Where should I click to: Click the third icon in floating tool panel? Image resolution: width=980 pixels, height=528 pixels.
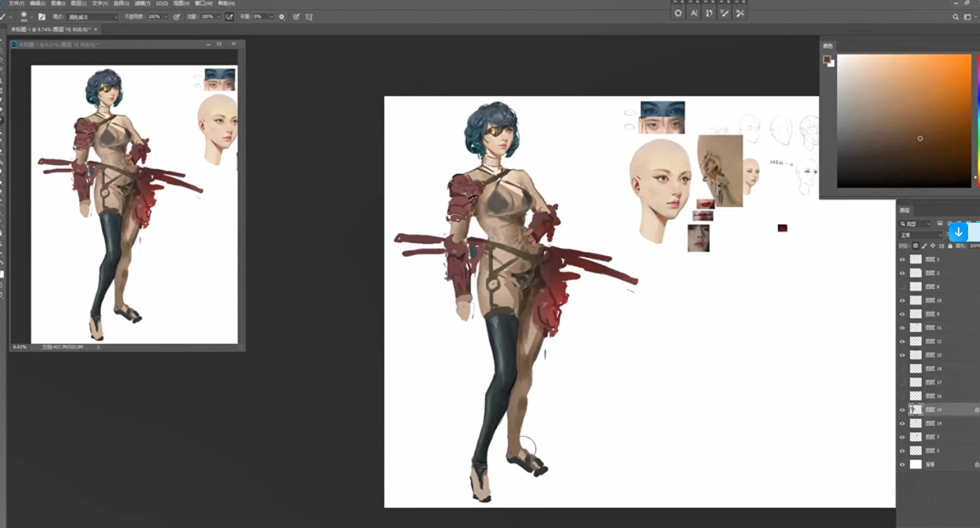point(709,13)
